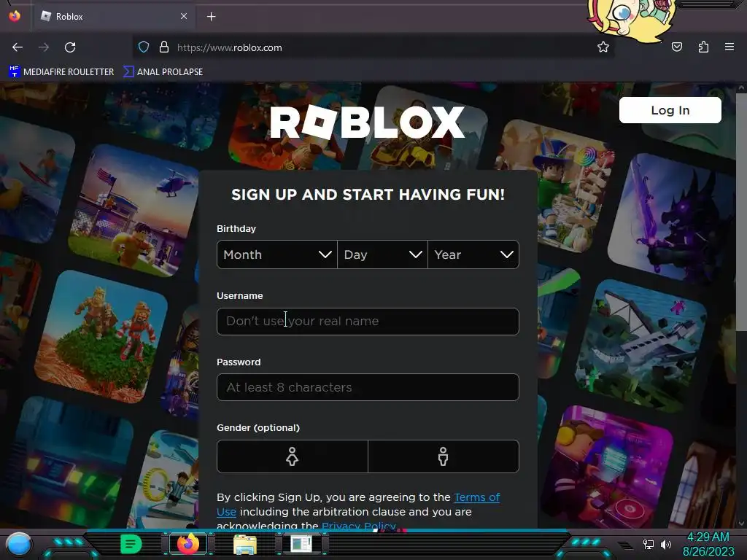Click the crashed airplane game thumbnail
Image resolution: width=747 pixels, height=560 pixels.
[641, 346]
